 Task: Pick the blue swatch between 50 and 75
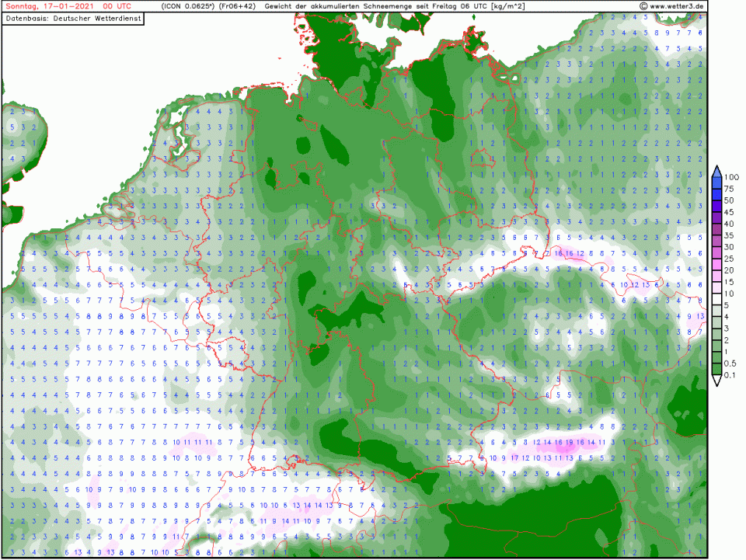[x=716, y=194]
